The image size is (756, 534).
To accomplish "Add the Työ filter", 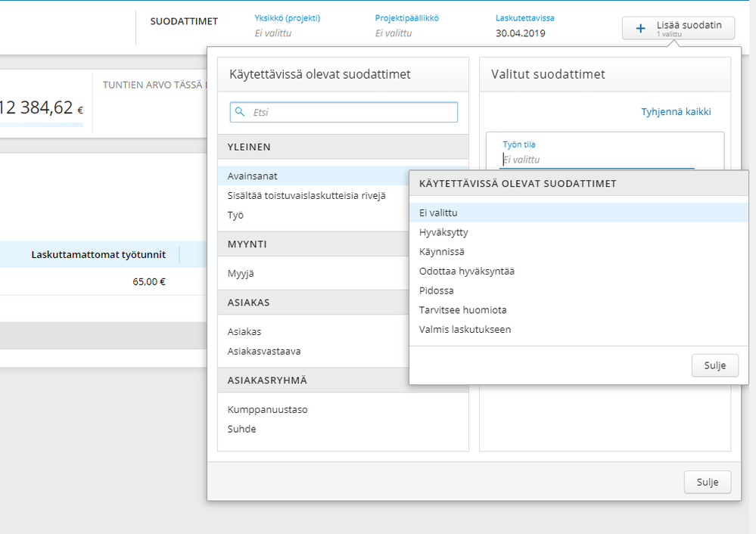I will (313, 215).
